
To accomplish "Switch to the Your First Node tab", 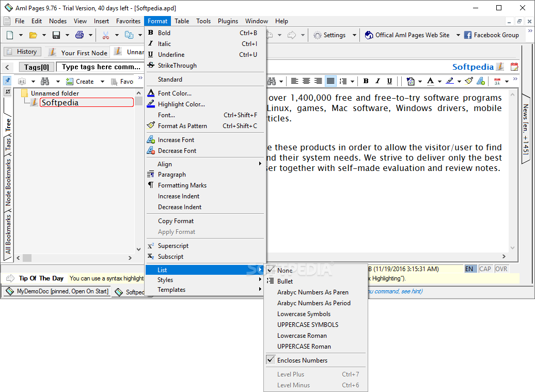I will point(78,53).
